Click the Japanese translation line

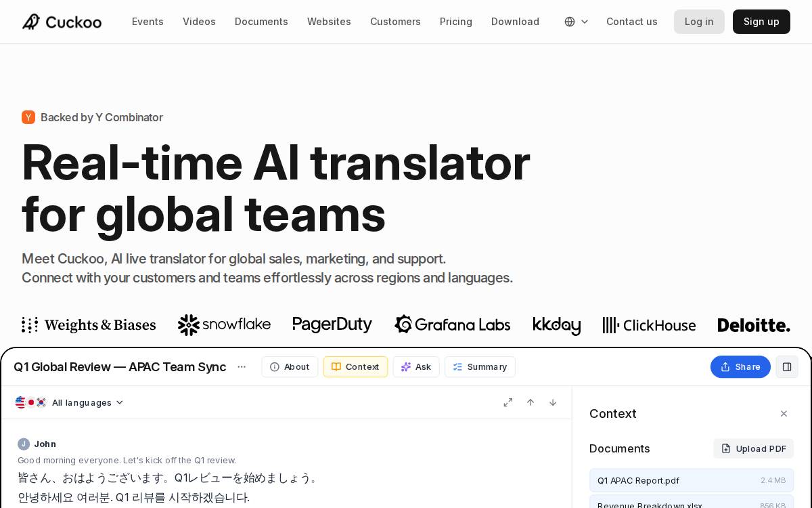[x=168, y=478]
